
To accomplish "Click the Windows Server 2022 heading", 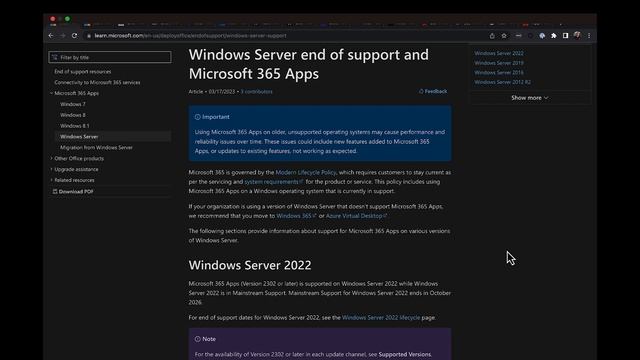I will tap(250, 265).
